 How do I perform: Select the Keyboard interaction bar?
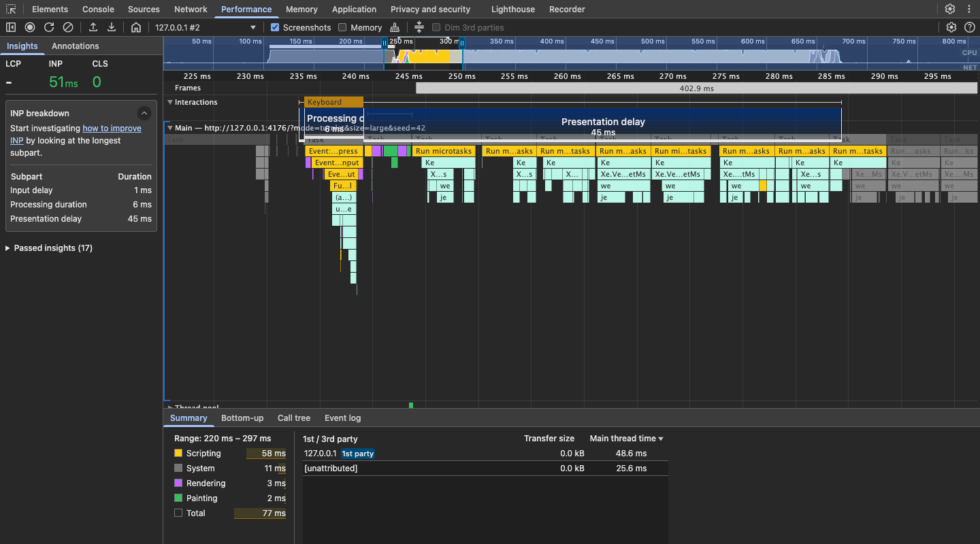click(x=333, y=102)
